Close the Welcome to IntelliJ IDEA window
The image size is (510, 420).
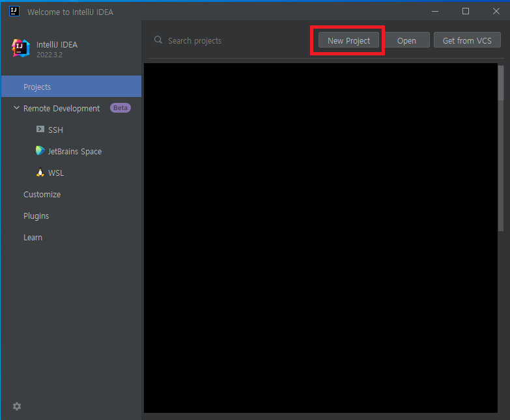[496, 11]
